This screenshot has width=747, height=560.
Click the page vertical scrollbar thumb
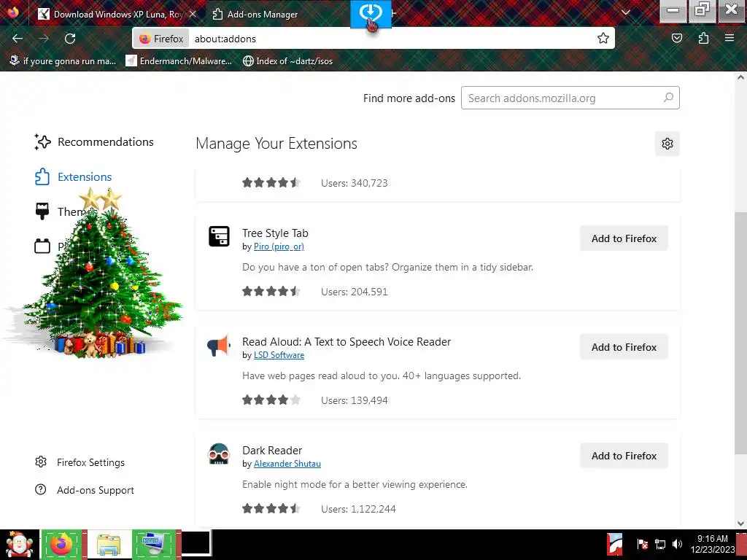pyautogui.click(x=740, y=332)
